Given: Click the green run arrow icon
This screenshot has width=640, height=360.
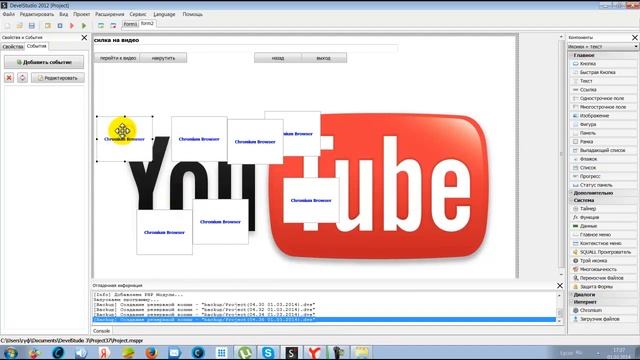Looking at the screenshot, I should pos(84,26).
